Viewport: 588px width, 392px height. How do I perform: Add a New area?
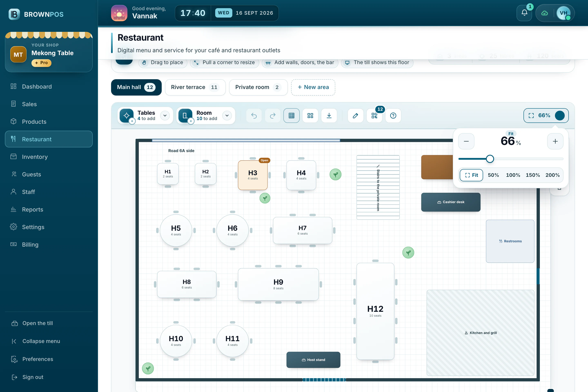pyautogui.click(x=313, y=87)
